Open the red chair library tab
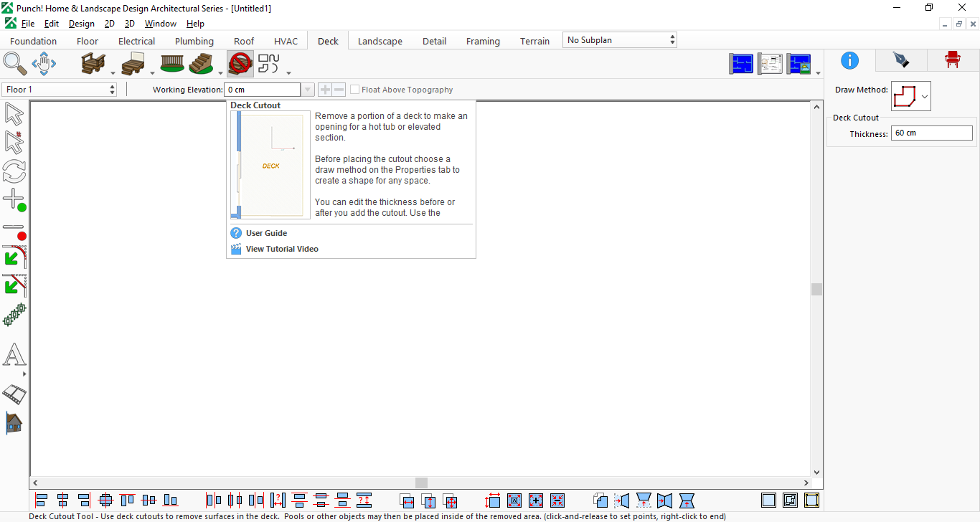980x522 pixels. tap(952, 60)
